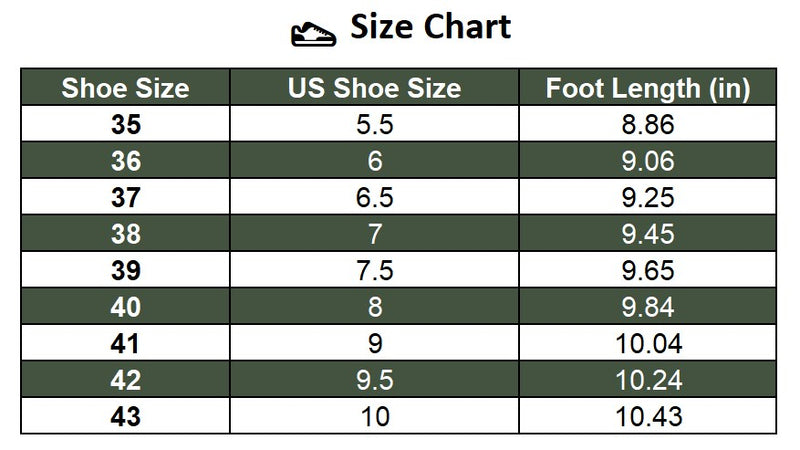This screenshot has width=800, height=450.
Task: Click shoe size 39 cell
Action: [x=125, y=270]
